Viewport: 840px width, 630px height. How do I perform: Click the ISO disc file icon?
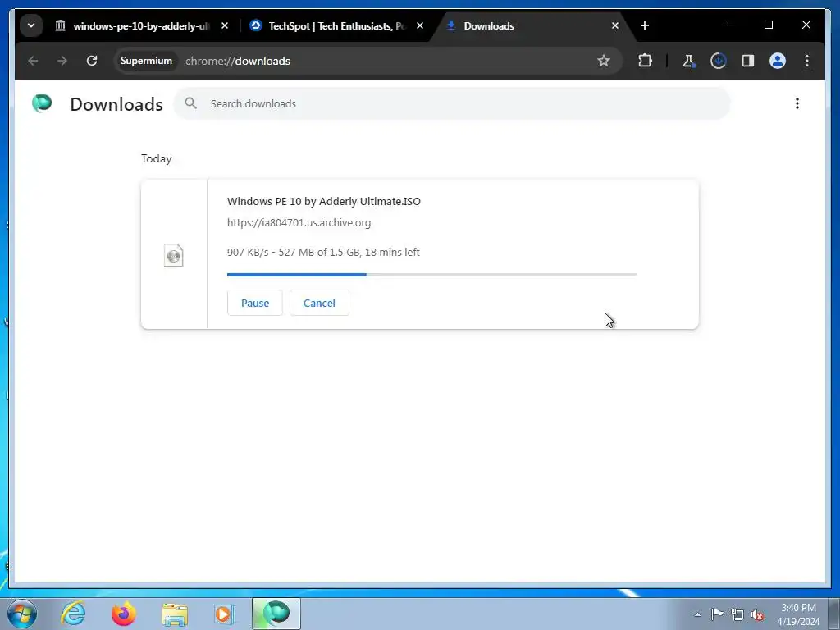click(x=174, y=256)
